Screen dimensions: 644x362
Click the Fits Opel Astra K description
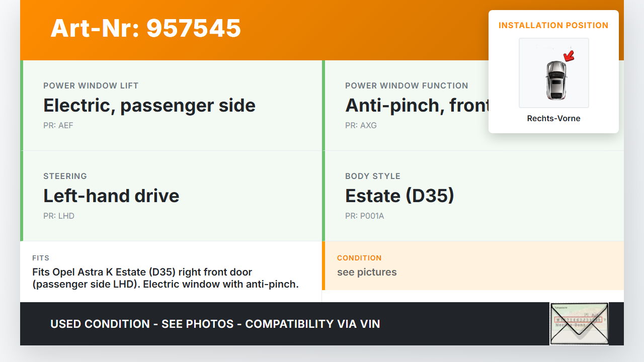click(x=166, y=278)
